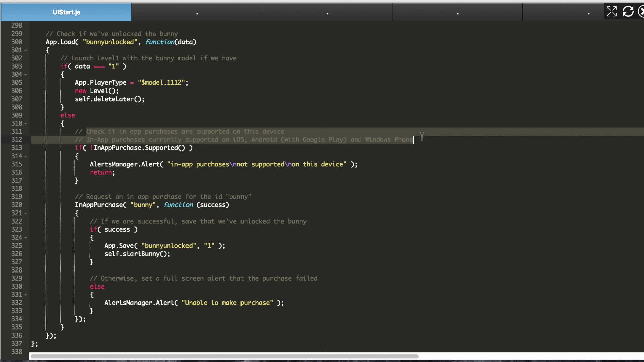Click the fullscreen expand icon
Image resolution: width=644 pixels, height=362 pixels.
click(x=612, y=11)
